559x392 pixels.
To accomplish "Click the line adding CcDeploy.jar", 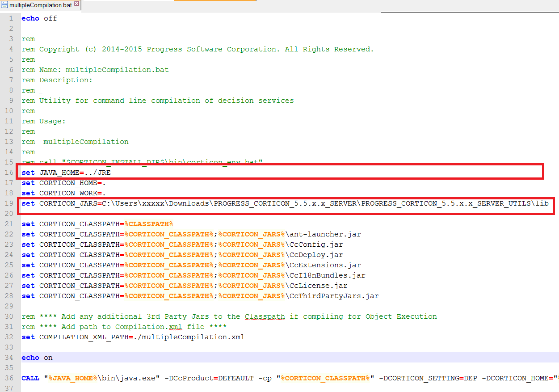I will tap(182, 255).
